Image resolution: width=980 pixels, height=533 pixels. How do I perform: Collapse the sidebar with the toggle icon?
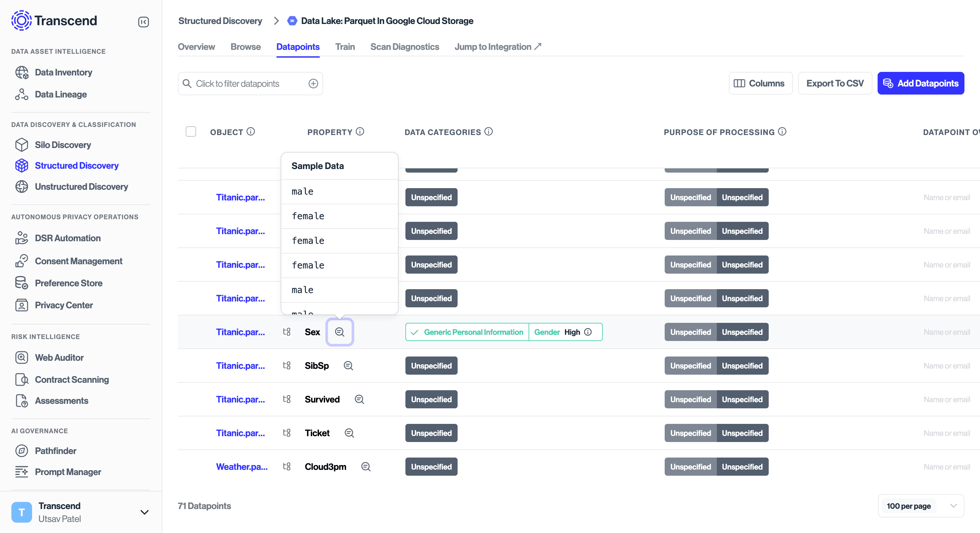click(144, 22)
